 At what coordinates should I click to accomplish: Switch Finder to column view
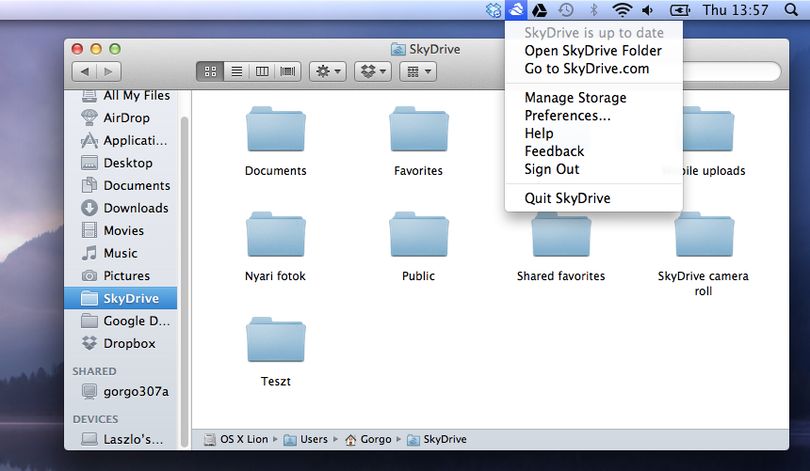[262, 71]
